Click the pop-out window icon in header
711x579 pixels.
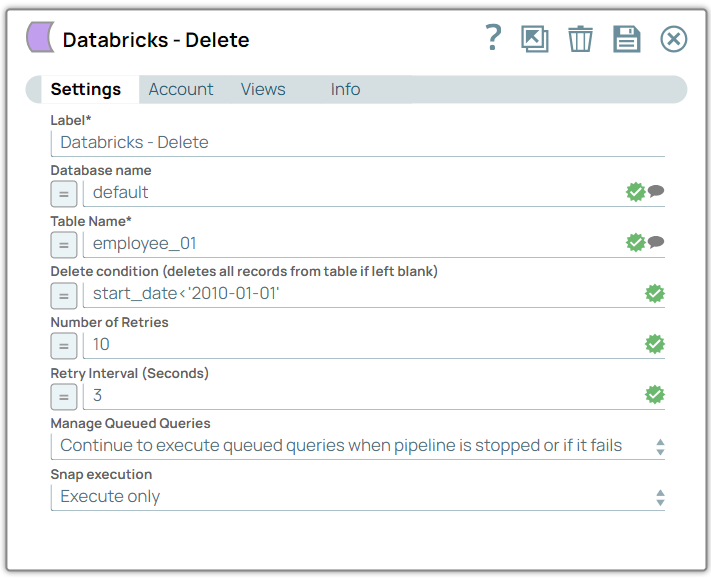[x=535, y=39]
